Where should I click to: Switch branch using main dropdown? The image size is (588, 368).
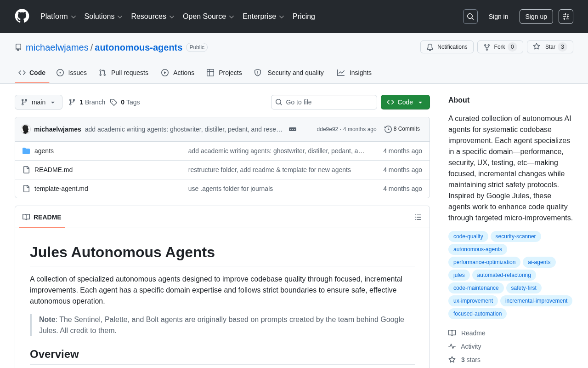(39, 102)
